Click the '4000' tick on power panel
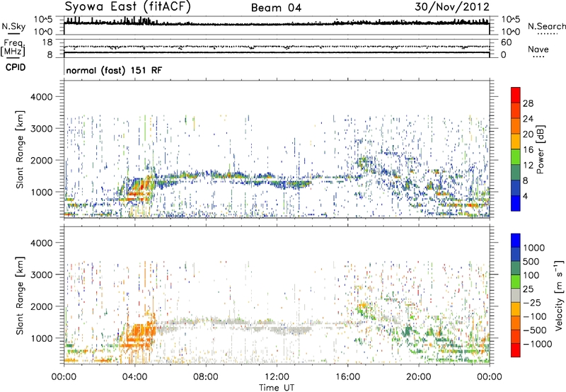The height and width of the screenshot is (392, 566). (x=41, y=97)
